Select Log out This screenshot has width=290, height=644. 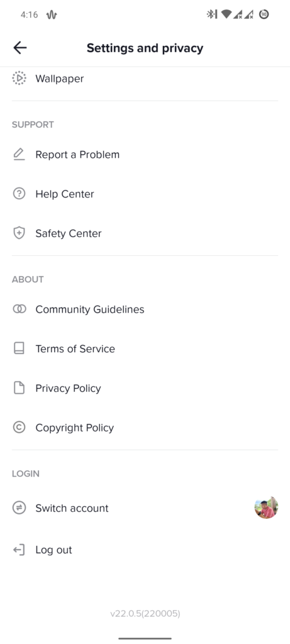(145, 550)
